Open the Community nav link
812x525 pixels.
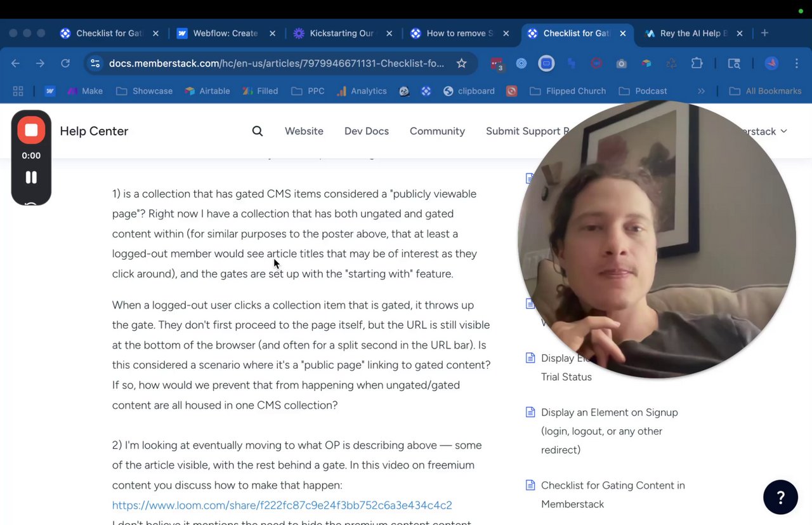[437, 131]
